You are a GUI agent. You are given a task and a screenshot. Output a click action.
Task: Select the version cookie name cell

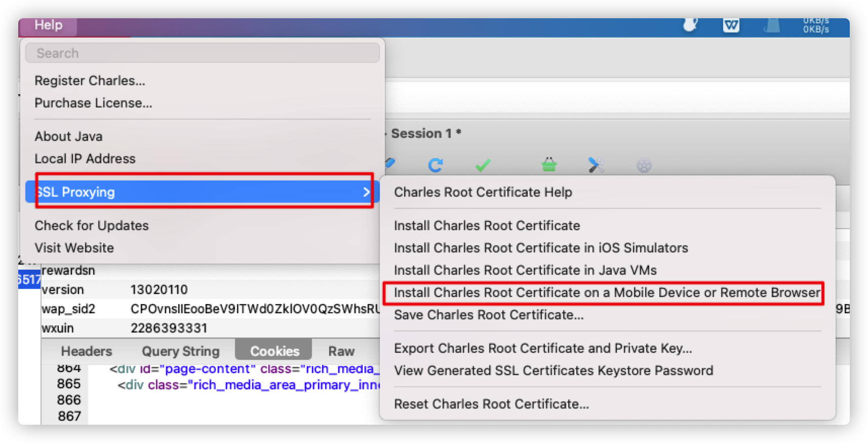[x=63, y=290]
